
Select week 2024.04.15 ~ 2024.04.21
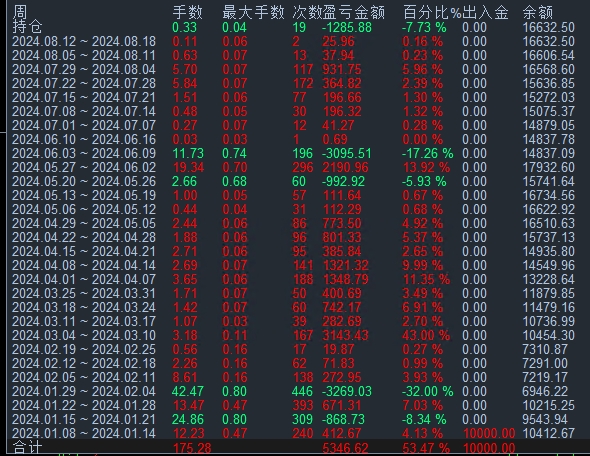(x=84, y=251)
